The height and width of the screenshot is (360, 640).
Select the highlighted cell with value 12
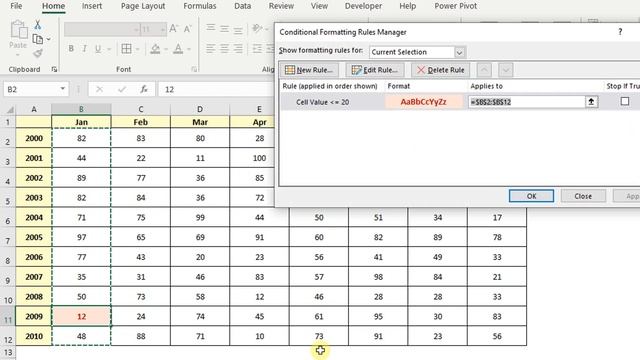coord(81,316)
